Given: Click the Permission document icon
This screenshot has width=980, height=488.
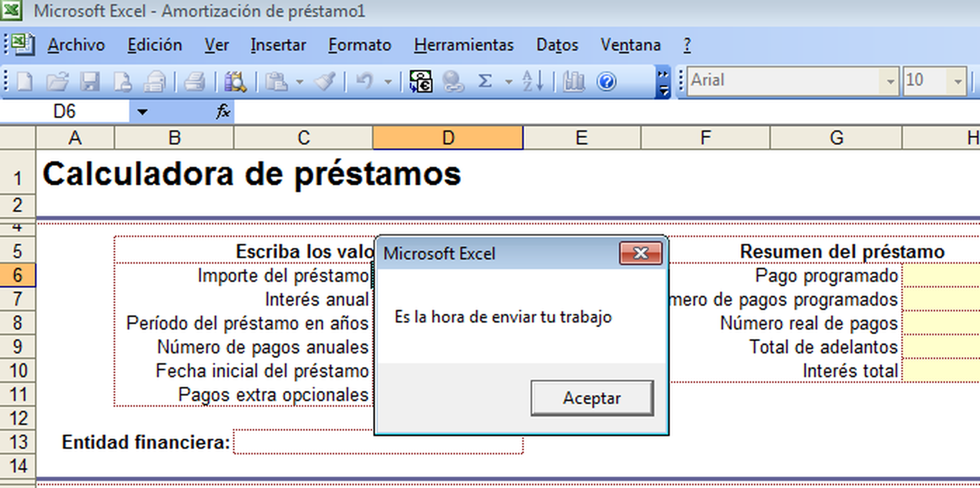Looking at the screenshot, I should pos(122,81).
